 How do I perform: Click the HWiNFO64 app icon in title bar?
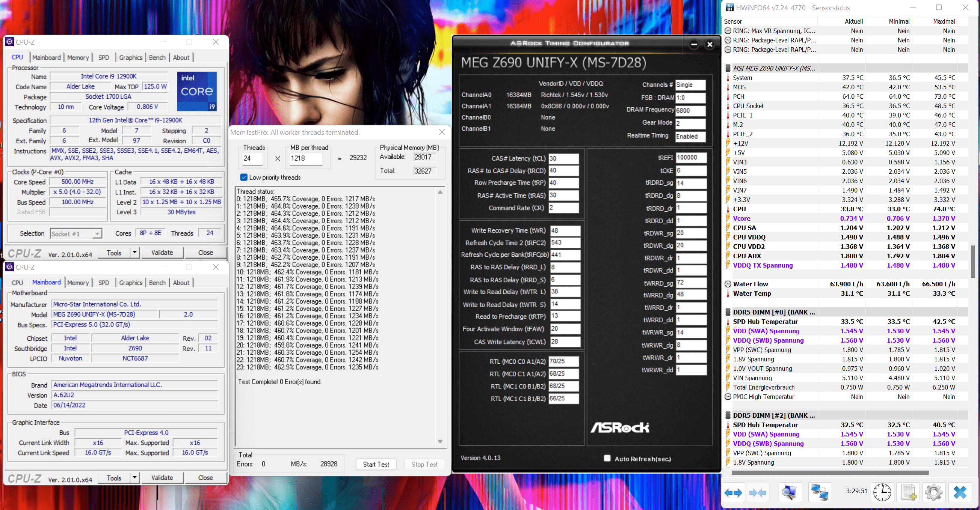[x=730, y=8]
